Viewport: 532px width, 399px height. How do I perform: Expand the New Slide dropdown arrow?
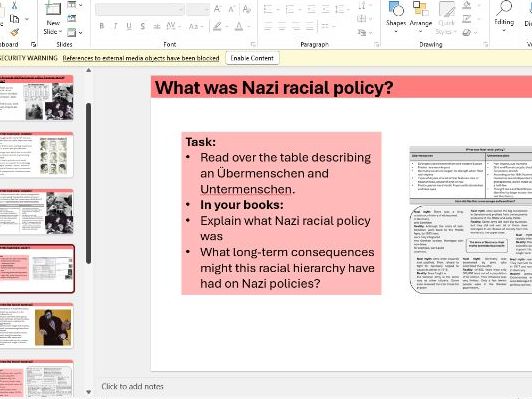coord(60,32)
